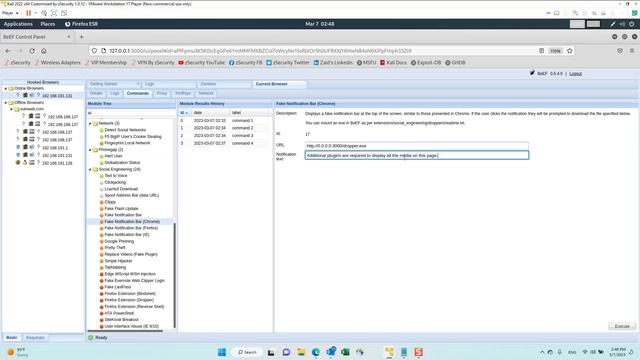Select online hooked browser 192.168.191.131

coord(57,96)
